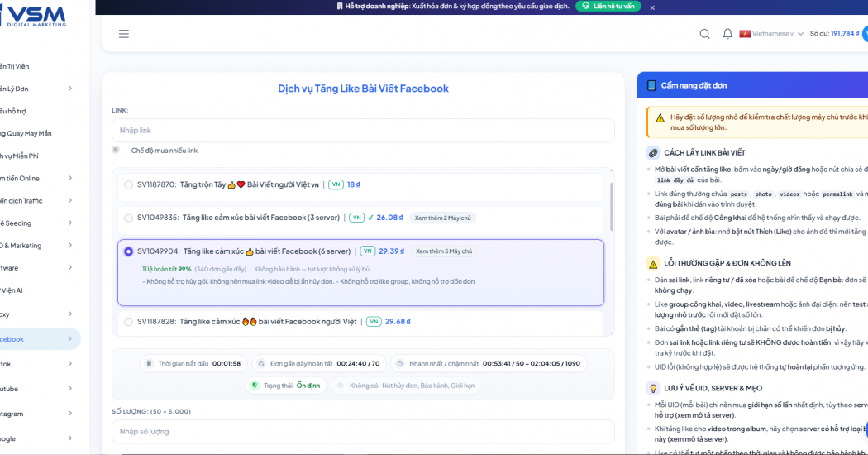Focus the Nhập link input field
The image size is (868, 455).
click(363, 130)
